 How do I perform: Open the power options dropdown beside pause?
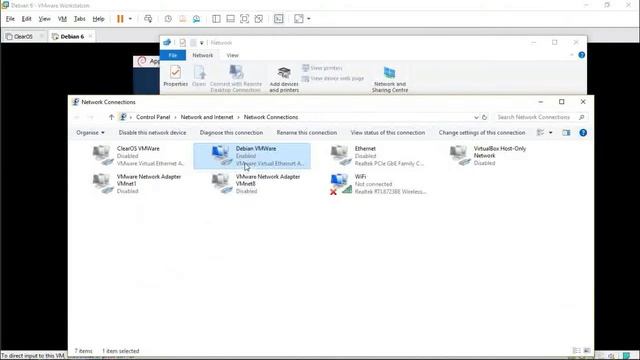(x=130, y=19)
